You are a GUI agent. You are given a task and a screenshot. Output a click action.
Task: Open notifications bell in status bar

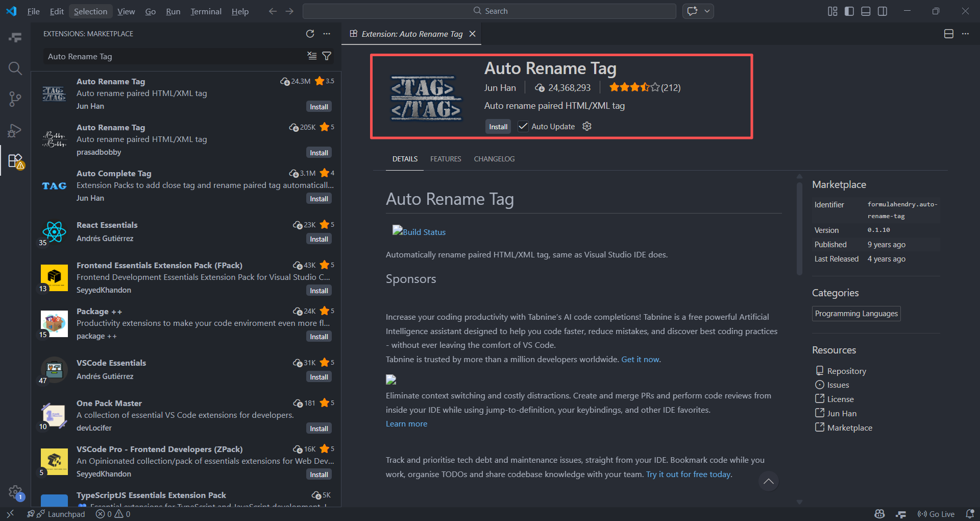(970, 514)
